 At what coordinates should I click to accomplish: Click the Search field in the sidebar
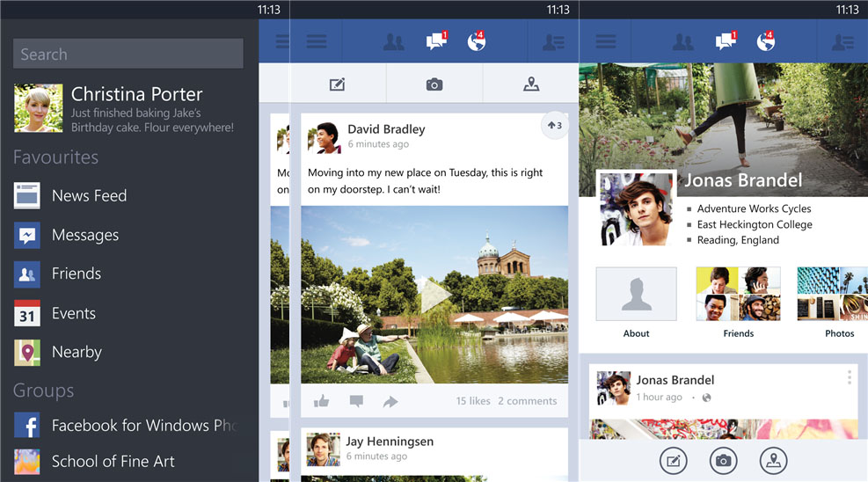click(x=128, y=54)
